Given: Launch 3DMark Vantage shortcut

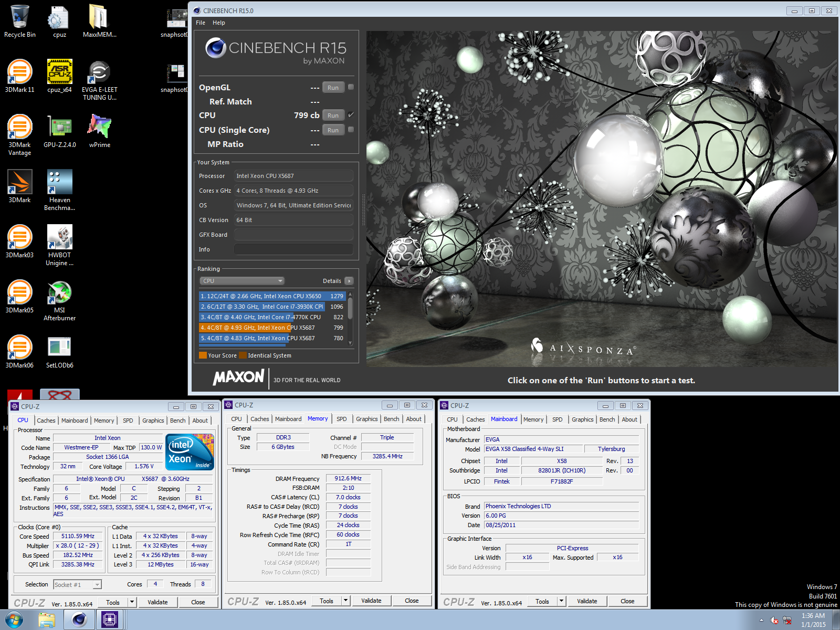Looking at the screenshot, I should tap(20, 135).
